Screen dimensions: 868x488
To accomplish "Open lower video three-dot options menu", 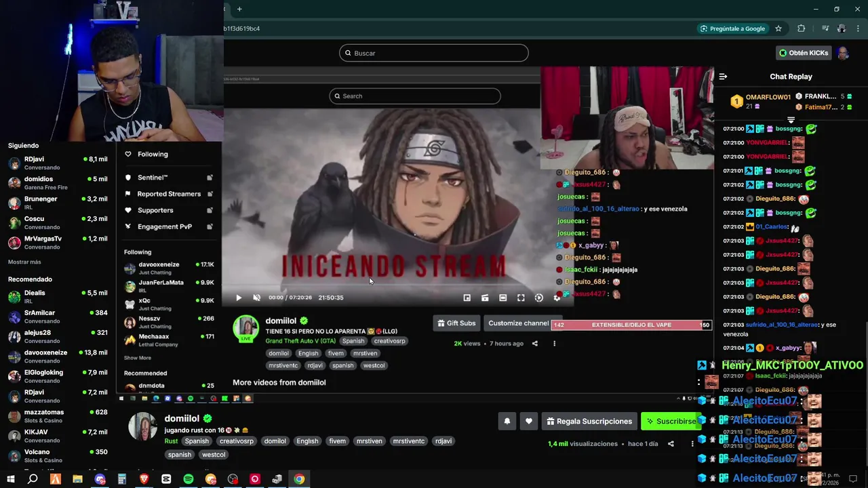I will tap(692, 444).
